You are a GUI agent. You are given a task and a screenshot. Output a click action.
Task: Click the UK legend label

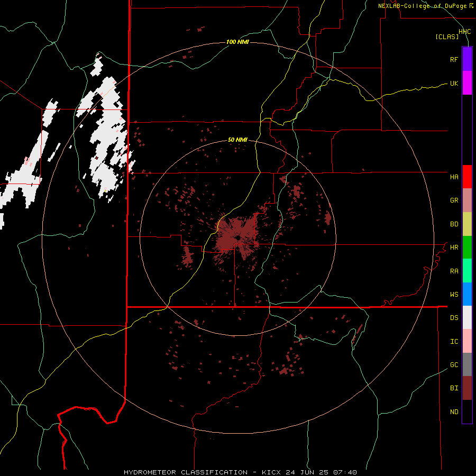click(454, 83)
